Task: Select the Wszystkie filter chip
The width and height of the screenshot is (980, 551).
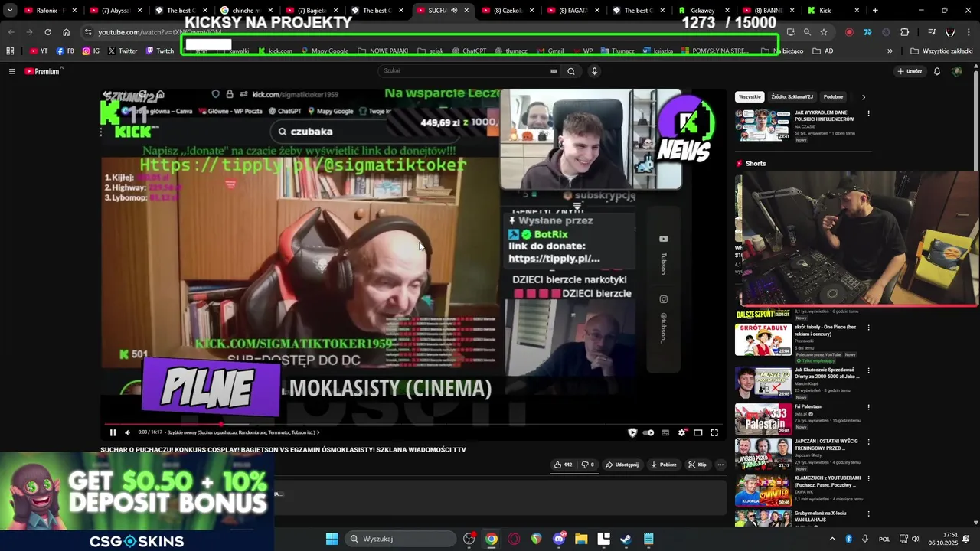Action: point(750,97)
